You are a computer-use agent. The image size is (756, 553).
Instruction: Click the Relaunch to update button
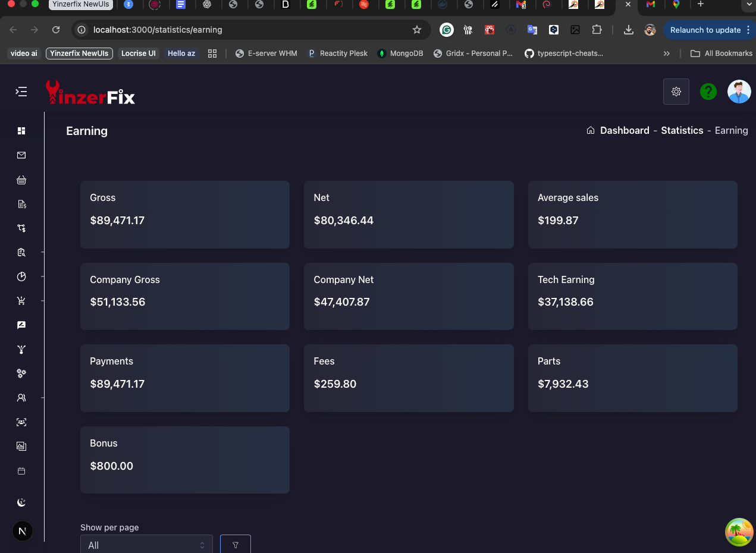click(x=707, y=29)
